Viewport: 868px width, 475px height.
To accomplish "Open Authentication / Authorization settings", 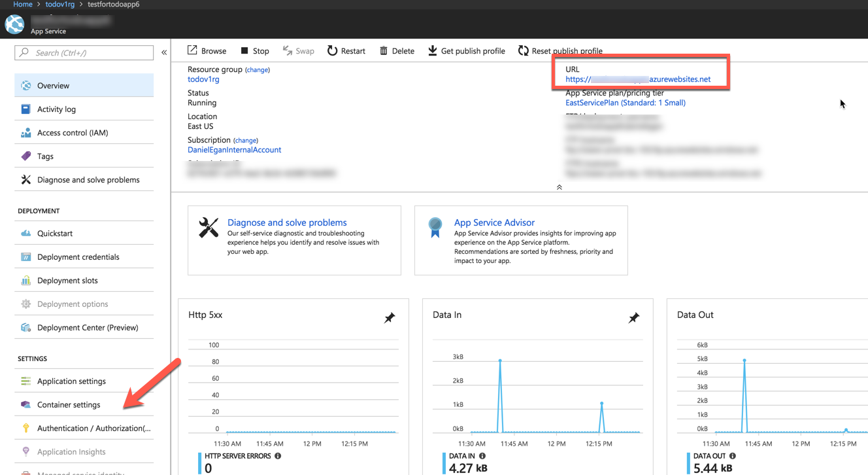I will [x=84, y=429].
